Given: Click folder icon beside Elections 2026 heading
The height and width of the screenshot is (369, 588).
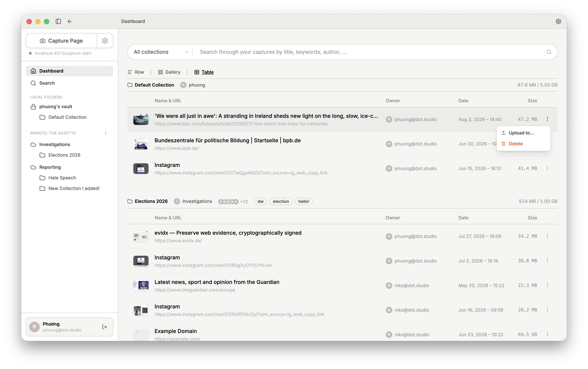Looking at the screenshot, I should click(130, 201).
